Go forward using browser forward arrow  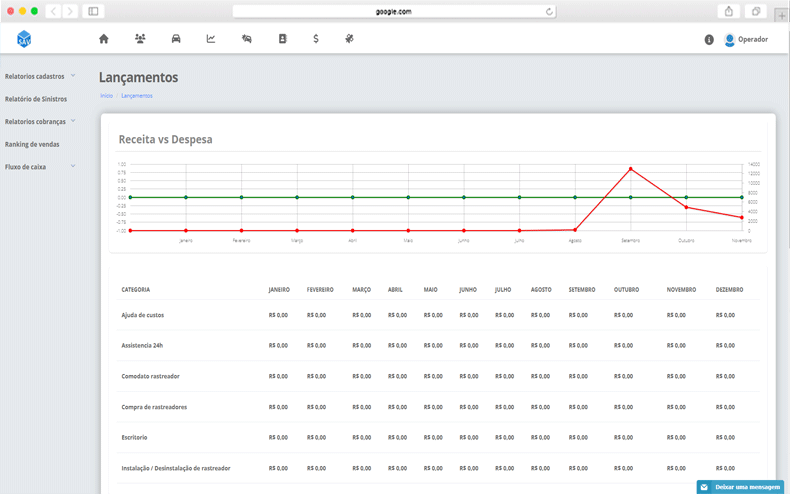tap(70, 11)
